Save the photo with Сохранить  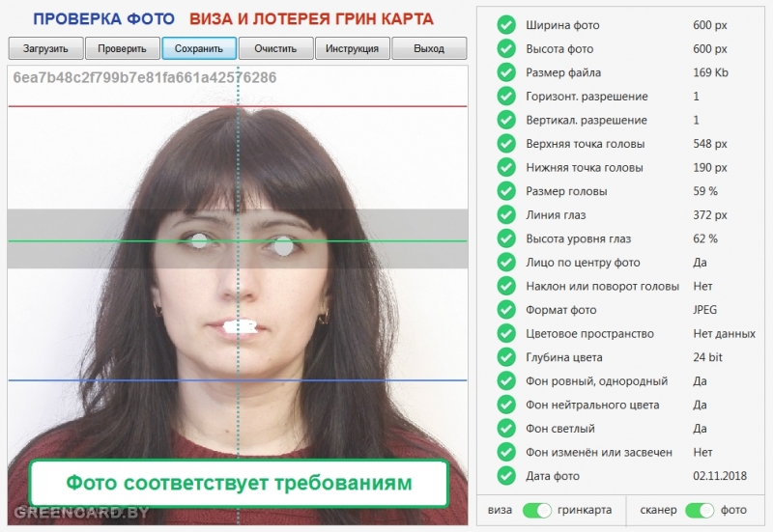pyautogui.click(x=199, y=48)
